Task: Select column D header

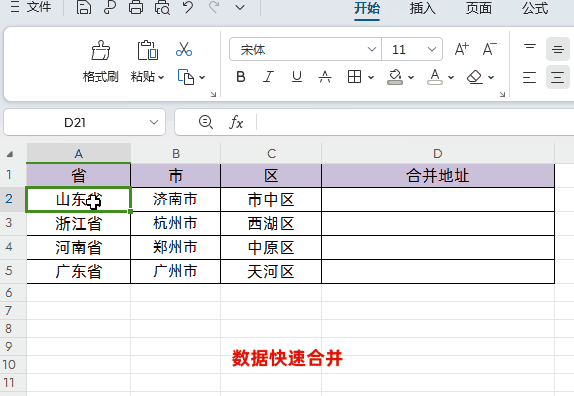Action: (438, 154)
